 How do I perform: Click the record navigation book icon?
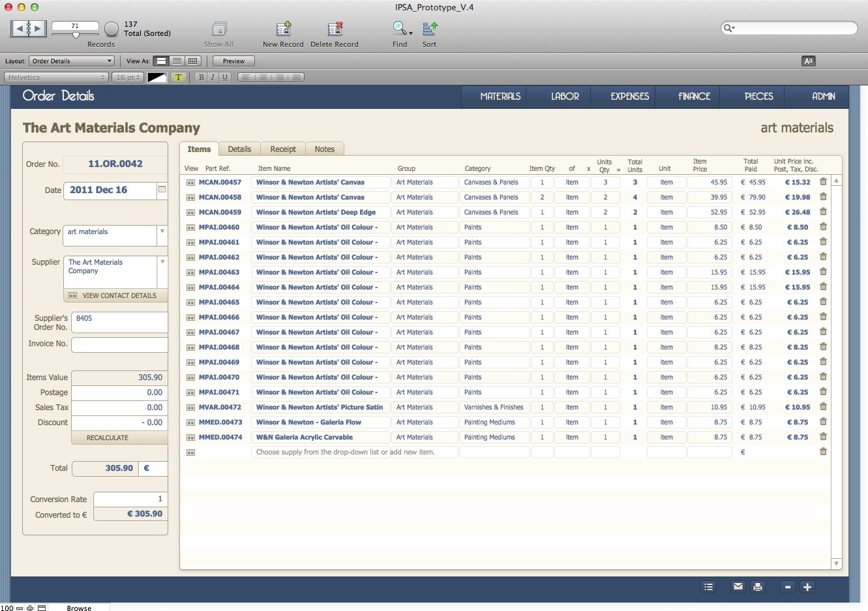click(29, 28)
